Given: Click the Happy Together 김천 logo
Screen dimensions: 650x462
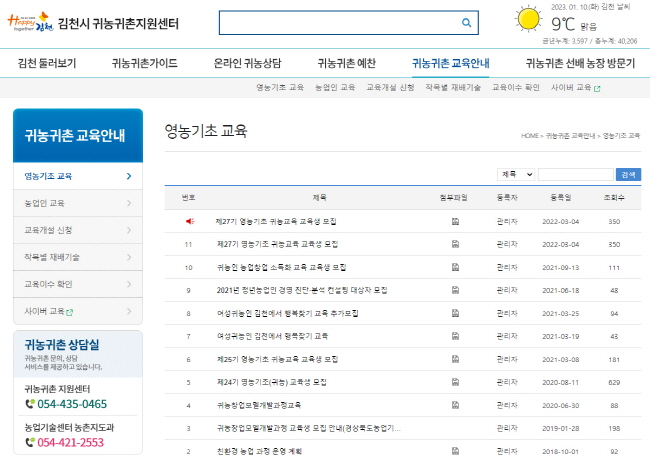Looking at the screenshot, I should (x=30, y=22).
